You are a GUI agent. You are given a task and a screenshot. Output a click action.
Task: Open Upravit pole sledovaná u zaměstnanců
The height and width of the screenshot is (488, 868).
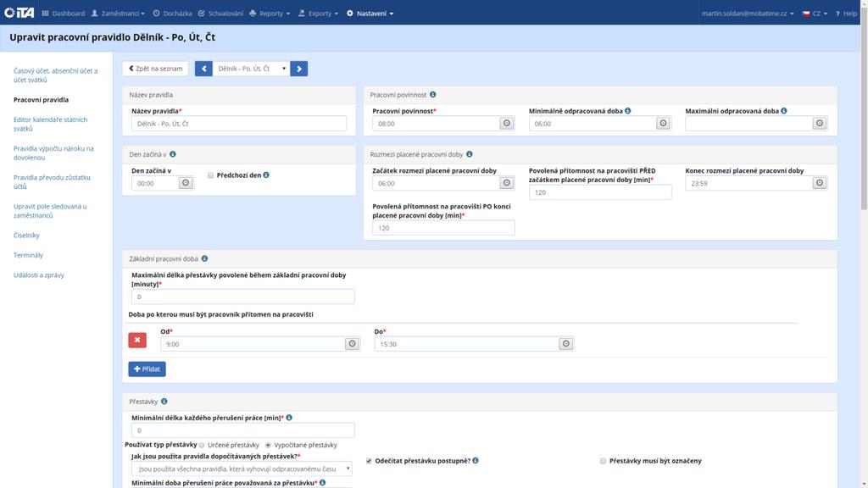click(x=50, y=211)
